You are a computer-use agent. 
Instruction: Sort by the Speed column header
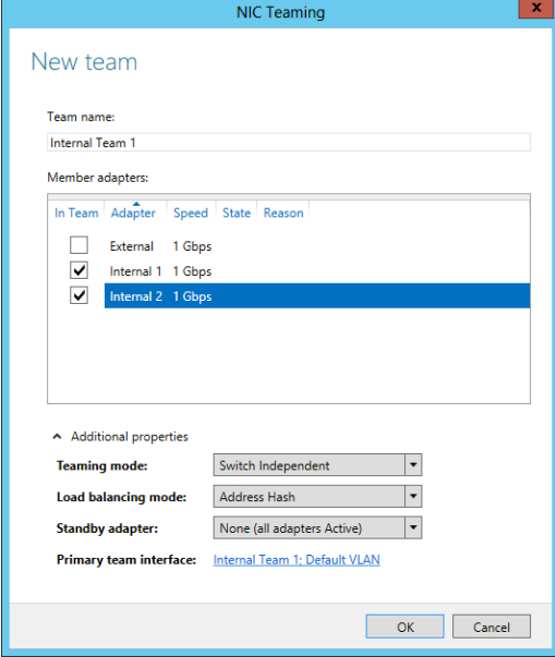[x=191, y=213]
